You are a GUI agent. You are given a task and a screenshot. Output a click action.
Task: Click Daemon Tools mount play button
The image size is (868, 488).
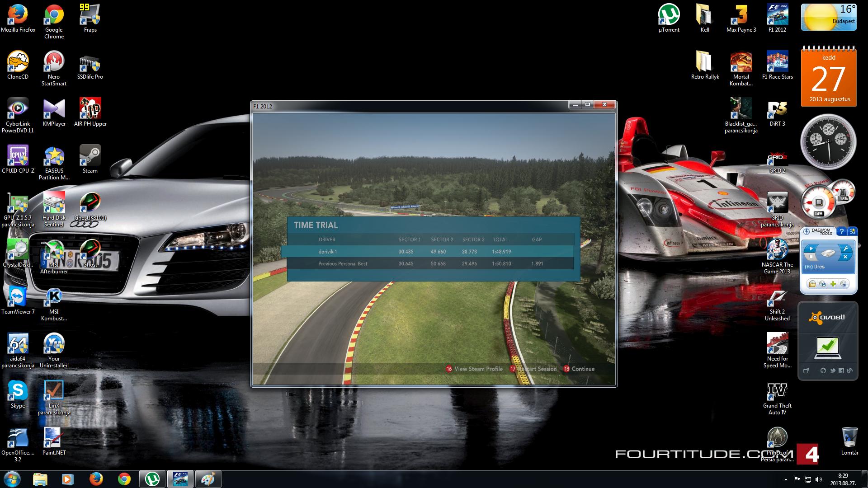tap(811, 249)
